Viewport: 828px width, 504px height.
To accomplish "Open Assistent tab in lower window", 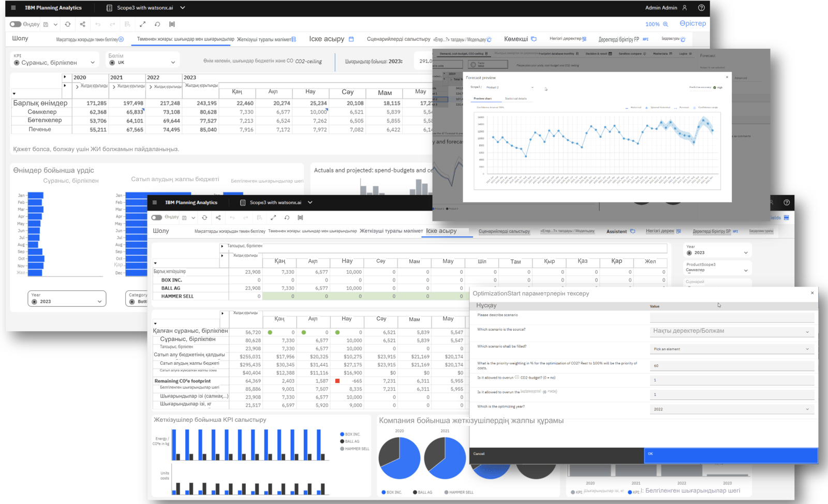I will point(616,231).
